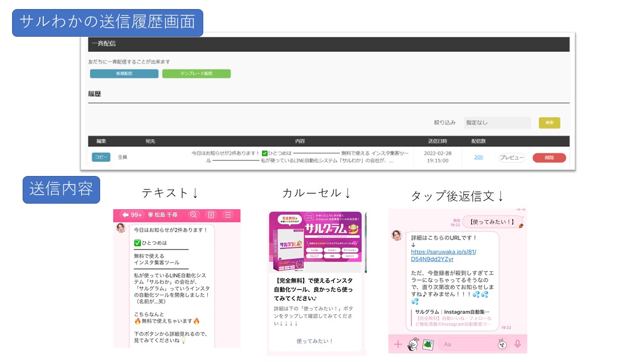Tap the 無料で使えちゃいます line
Screen dimensions: 644x362
167,321
